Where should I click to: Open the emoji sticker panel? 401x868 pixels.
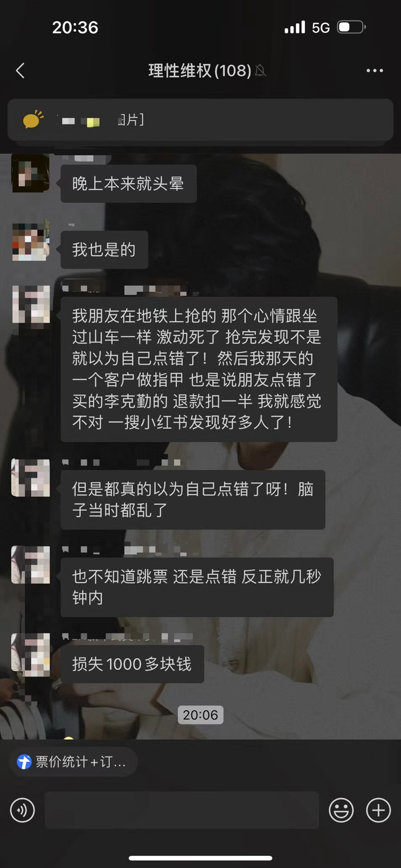(341, 810)
